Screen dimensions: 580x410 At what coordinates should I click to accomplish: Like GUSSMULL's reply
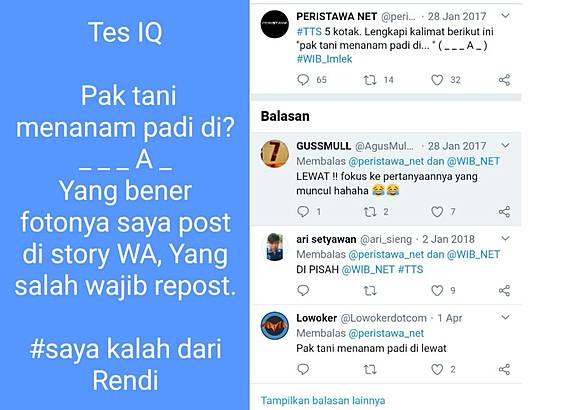click(x=437, y=212)
